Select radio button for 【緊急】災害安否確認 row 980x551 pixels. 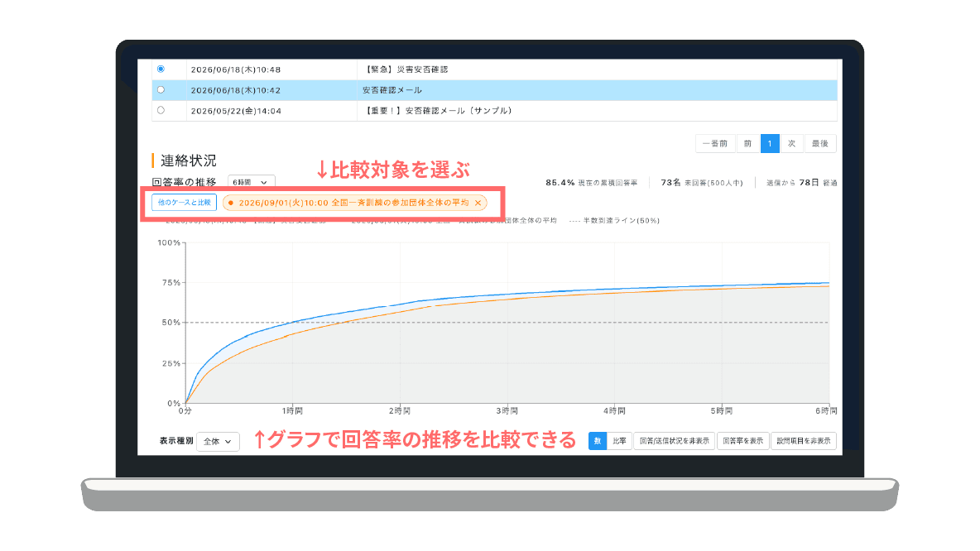(x=161, y=69)
